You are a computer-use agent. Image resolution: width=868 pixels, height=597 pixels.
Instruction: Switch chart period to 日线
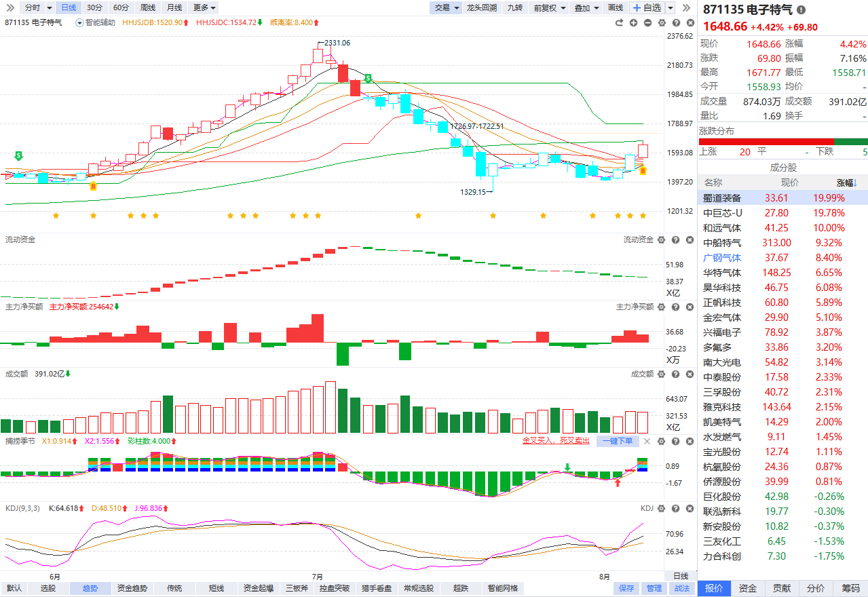tap(69, 7)
